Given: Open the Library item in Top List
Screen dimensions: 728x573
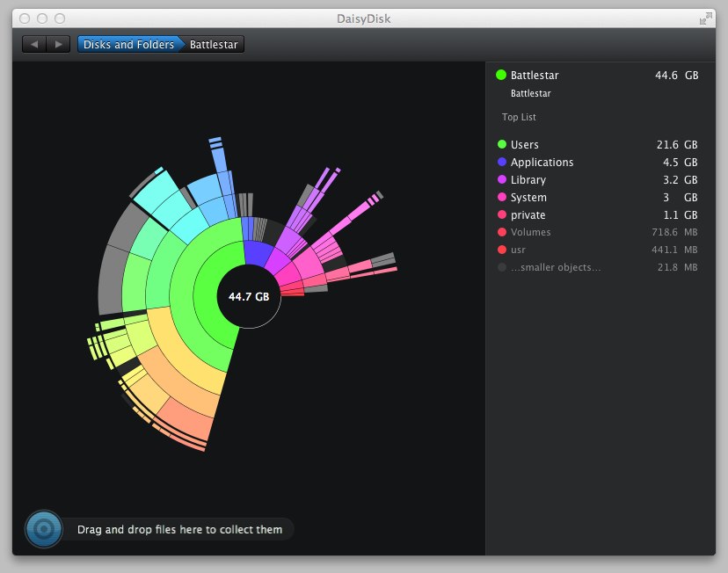Looking at the screenshot, I should [598, 179].
